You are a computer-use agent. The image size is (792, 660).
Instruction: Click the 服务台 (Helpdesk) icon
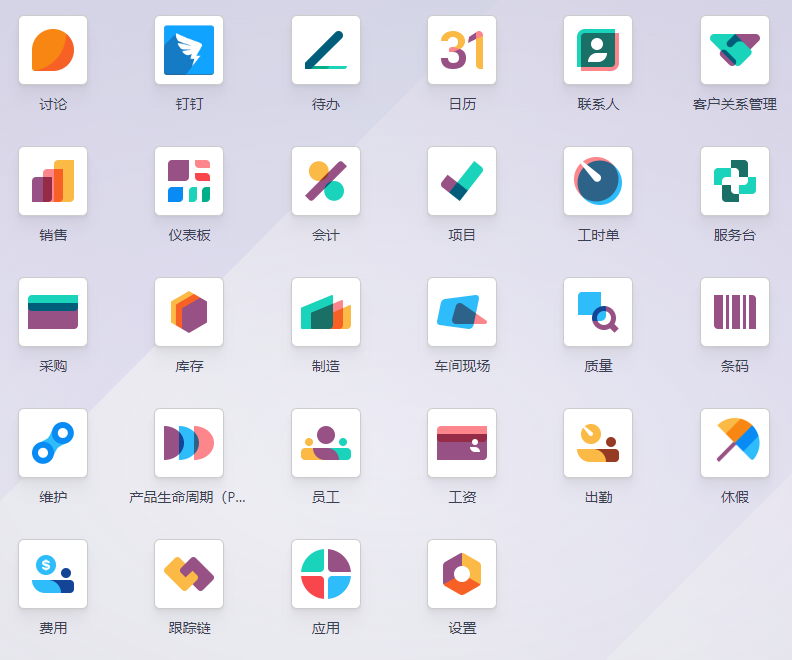coord(735,181)
